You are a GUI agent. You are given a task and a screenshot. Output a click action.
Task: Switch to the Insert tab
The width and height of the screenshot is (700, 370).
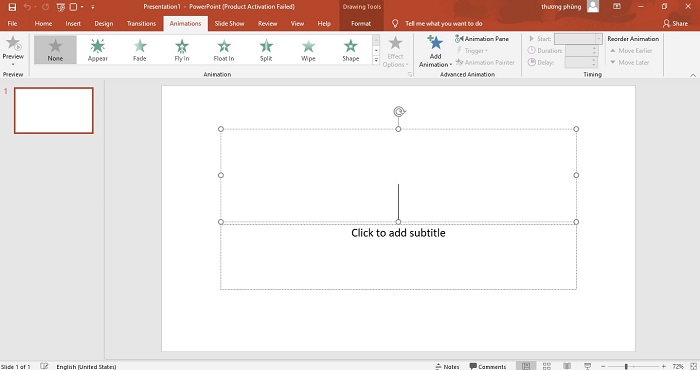[x=73, y=24]
